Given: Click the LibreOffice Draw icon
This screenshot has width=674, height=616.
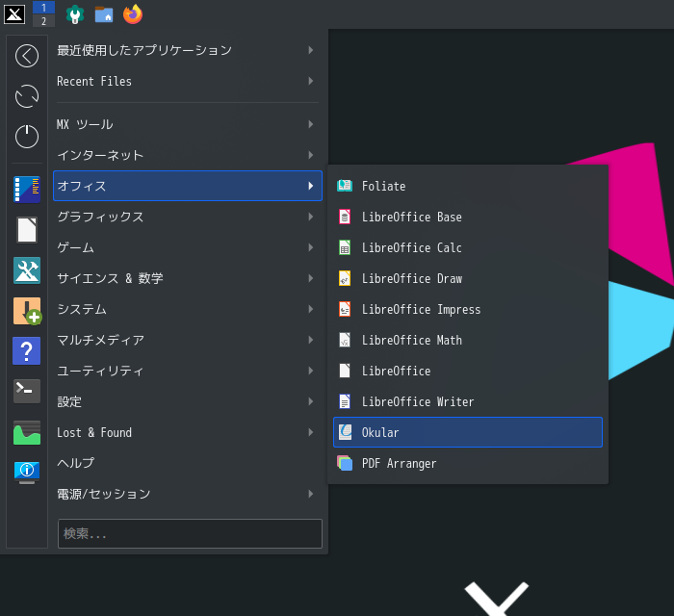Looking at the screenshot, I should point(345,278).
